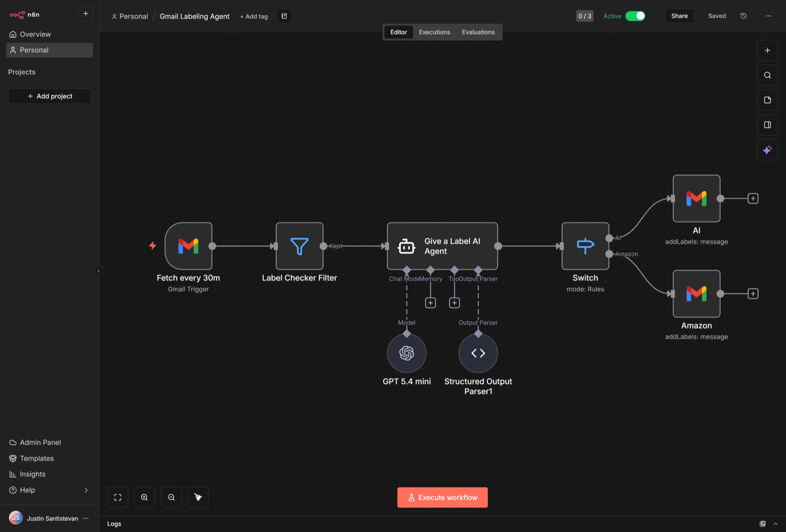Viewport: 786px width, 532px height.
Task: Click the plus button beside n8n logo
Action: click(85, 14)
